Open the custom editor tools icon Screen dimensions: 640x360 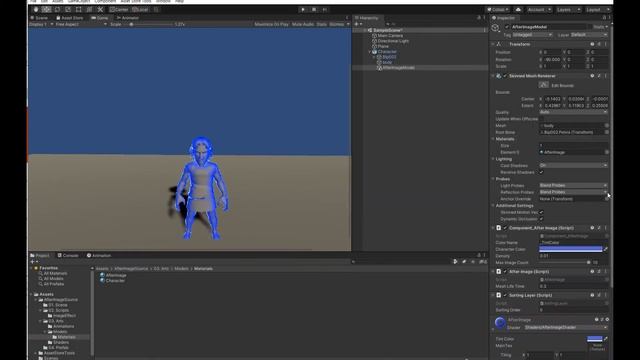(x=100, y=9)
